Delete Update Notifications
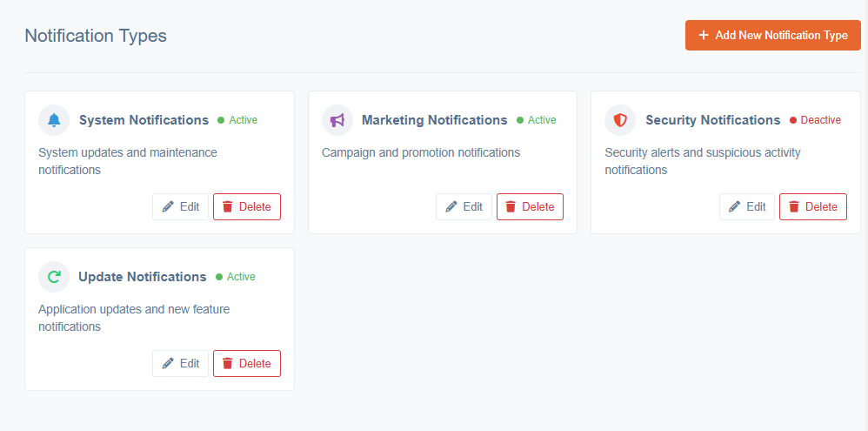Screen dimensions: 868x431 pyautogui.click(x=247, y=363)
